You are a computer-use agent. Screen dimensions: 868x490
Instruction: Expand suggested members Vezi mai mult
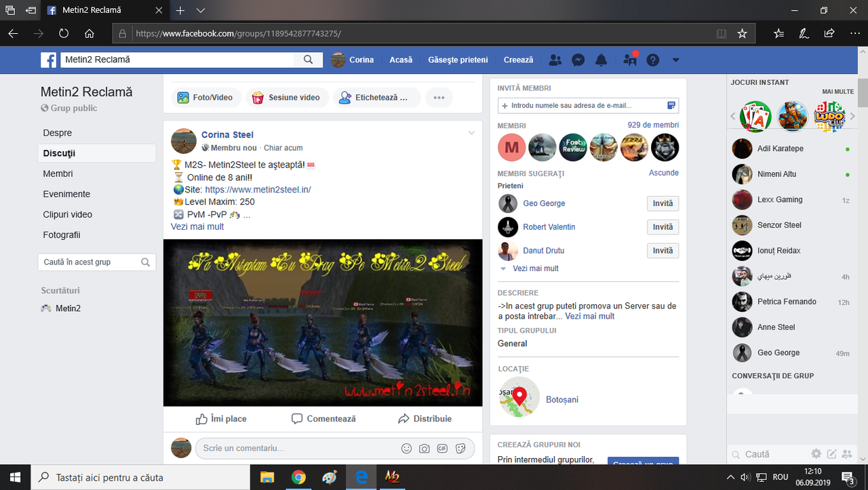pos(536,268)
